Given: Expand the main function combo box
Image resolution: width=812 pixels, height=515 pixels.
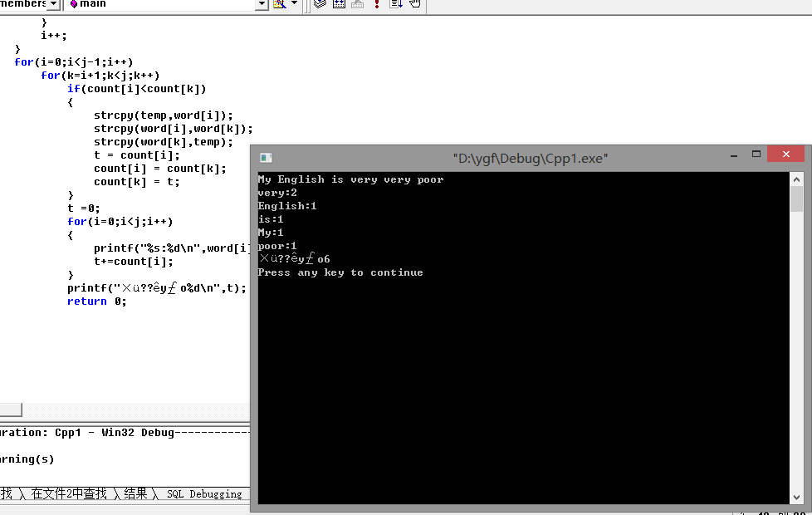Looking at the screenshot, I should tap(262, 4).
